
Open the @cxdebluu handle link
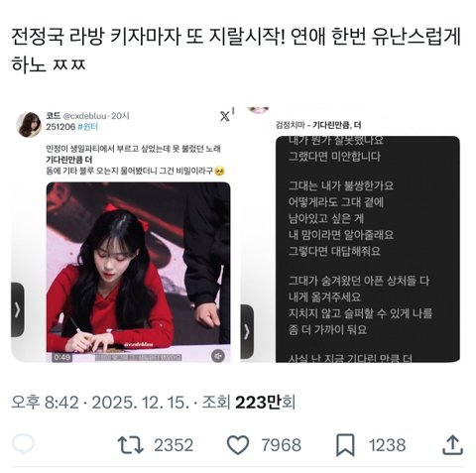84,116
